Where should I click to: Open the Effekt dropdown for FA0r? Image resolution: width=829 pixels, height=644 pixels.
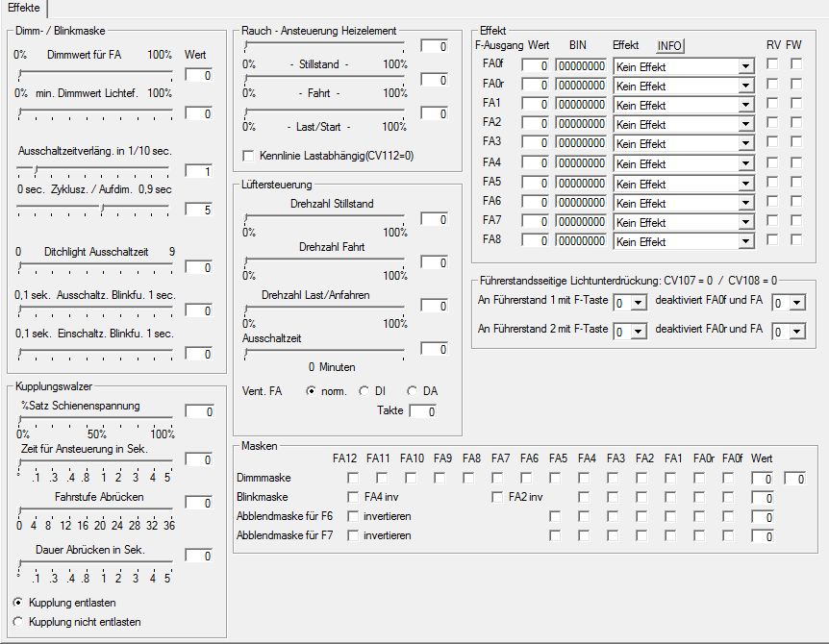(745, 86)
